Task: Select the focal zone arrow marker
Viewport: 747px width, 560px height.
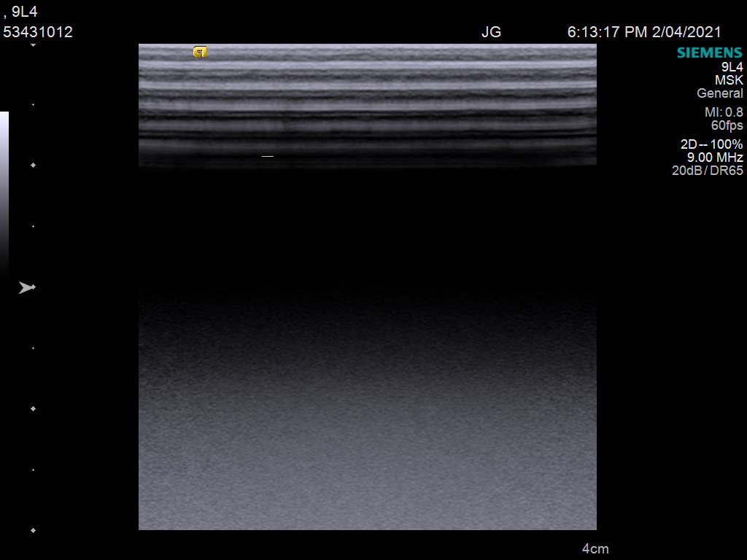Action: click(26, 288)
